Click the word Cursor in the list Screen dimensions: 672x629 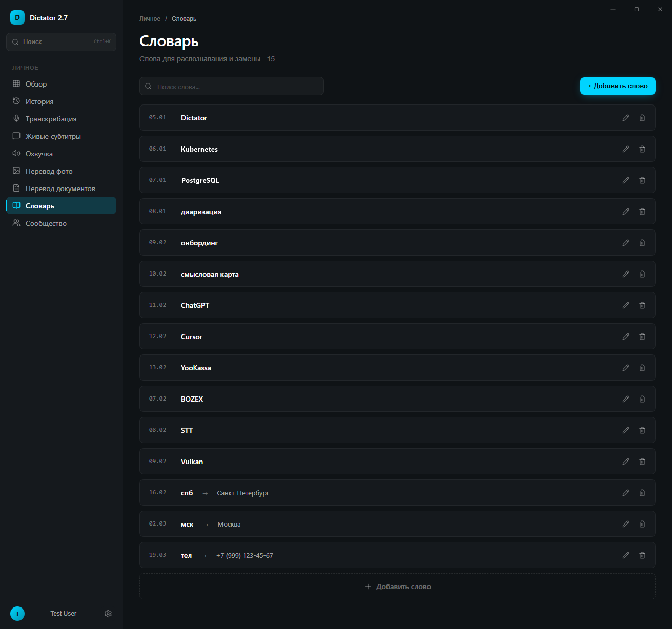(x=192, y=337)
